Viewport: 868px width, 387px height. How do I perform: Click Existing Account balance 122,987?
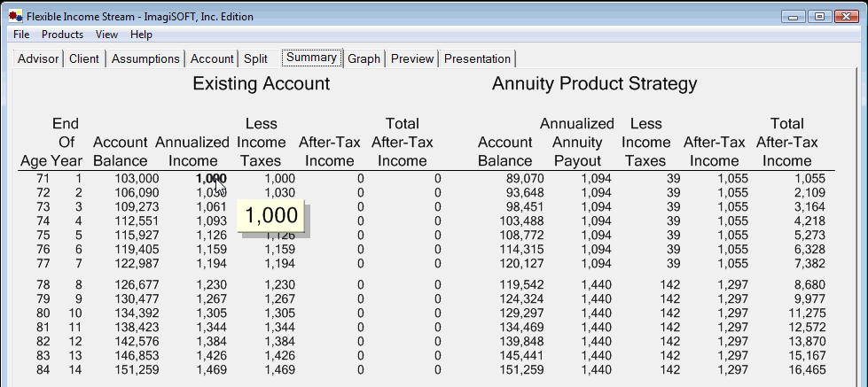click(x=137, y=263)
